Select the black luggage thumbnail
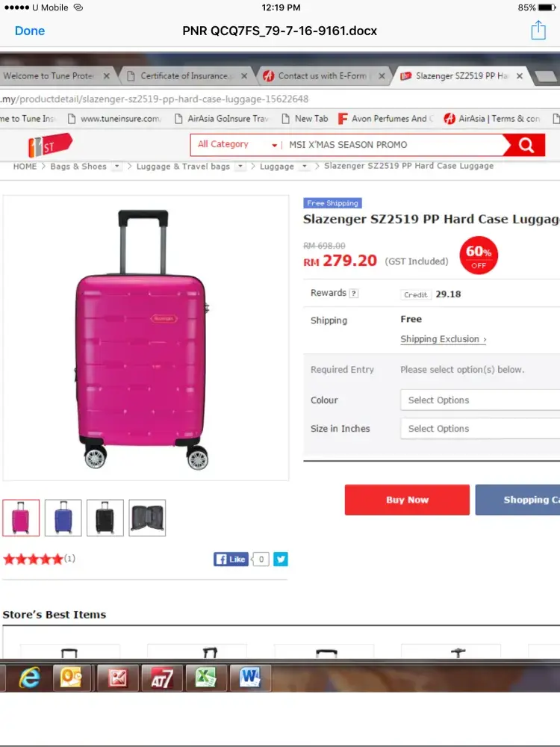560x747 pixels. tap(105, 518)
